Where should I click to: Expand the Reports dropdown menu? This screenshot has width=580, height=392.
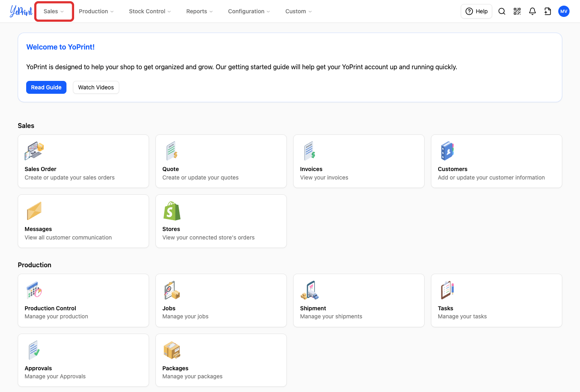pos(199,11)
